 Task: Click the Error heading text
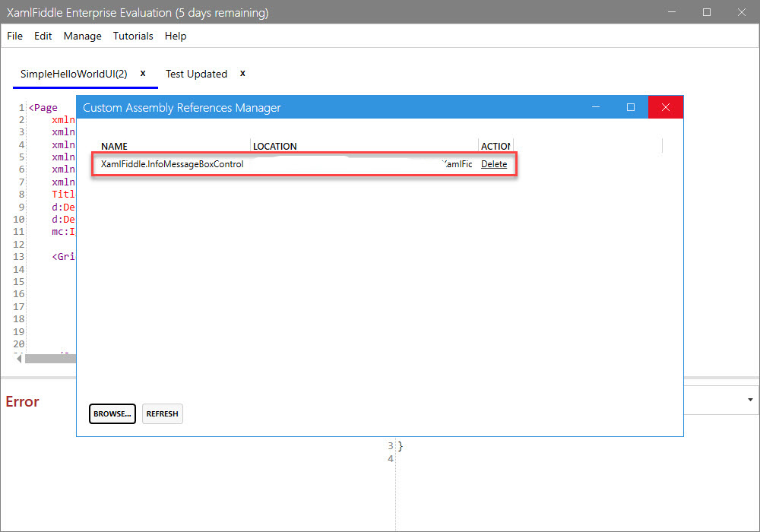click(x=22, y=402)
